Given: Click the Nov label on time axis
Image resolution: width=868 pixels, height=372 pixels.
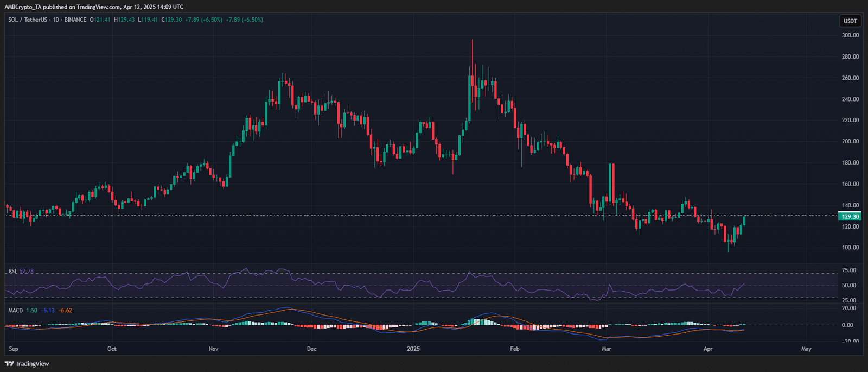Looking at the screenshot, I should (213, 349).
